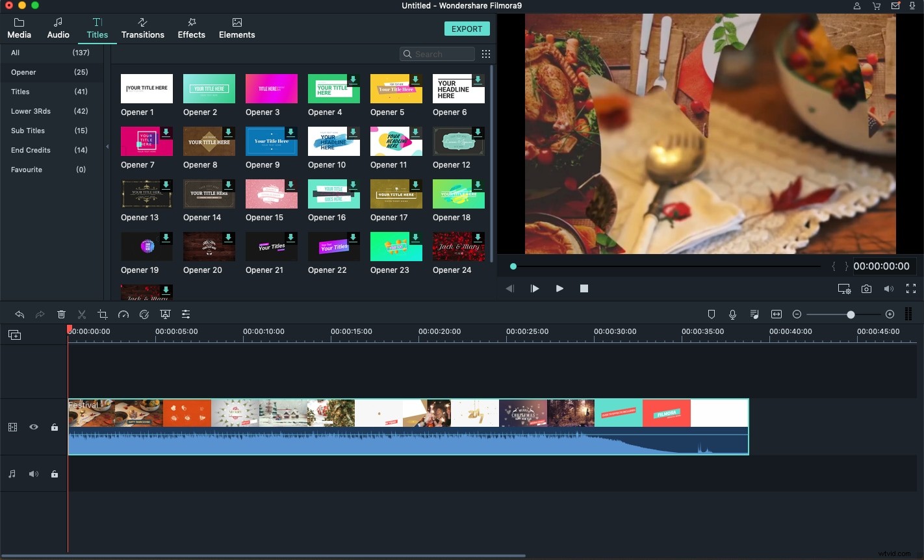Mute the audio track
Screen dimensions: 924x560
[x=34, y=474]
